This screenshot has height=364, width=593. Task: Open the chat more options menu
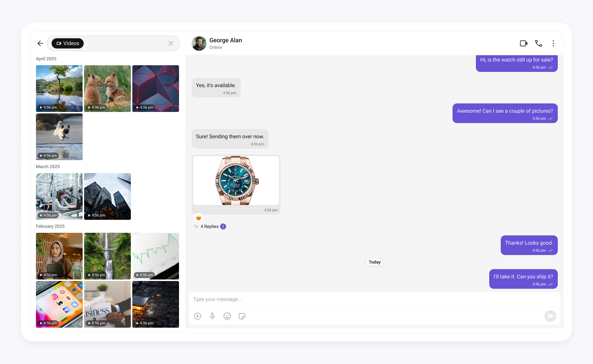[x=553, y=43]
